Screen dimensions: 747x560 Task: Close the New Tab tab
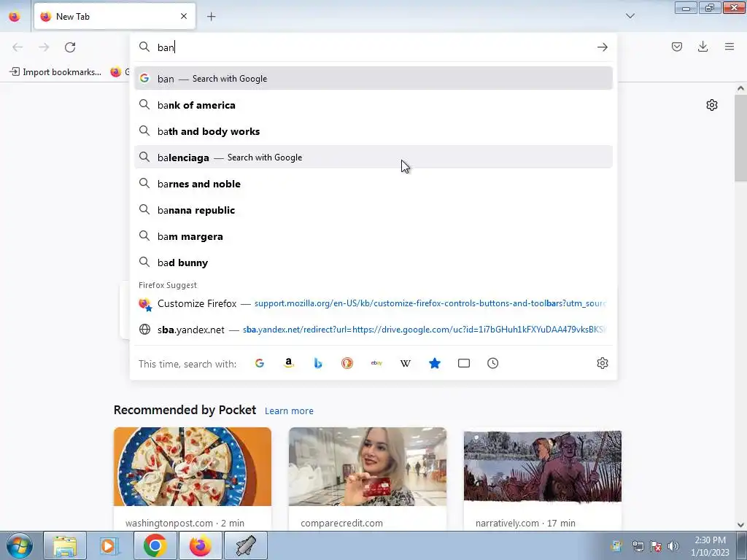coord(184,16)
